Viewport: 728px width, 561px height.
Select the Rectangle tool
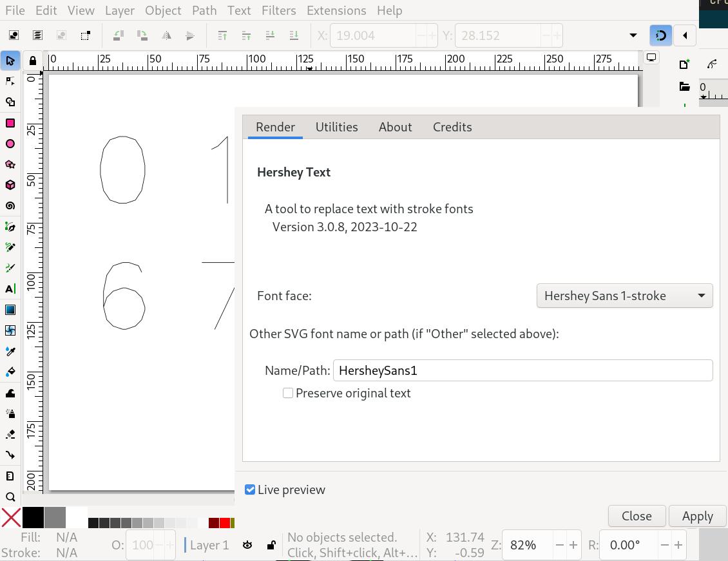pyautogui.click(x=10, y=123)
